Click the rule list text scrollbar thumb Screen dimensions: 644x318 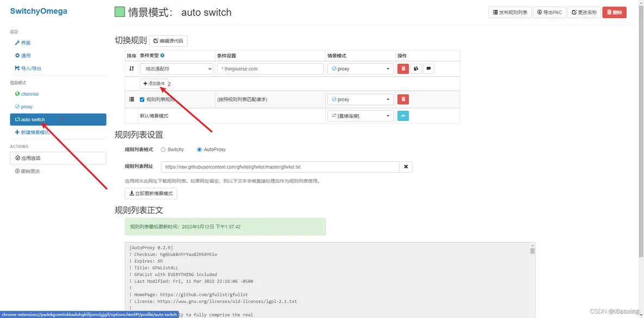coord(532,250)
